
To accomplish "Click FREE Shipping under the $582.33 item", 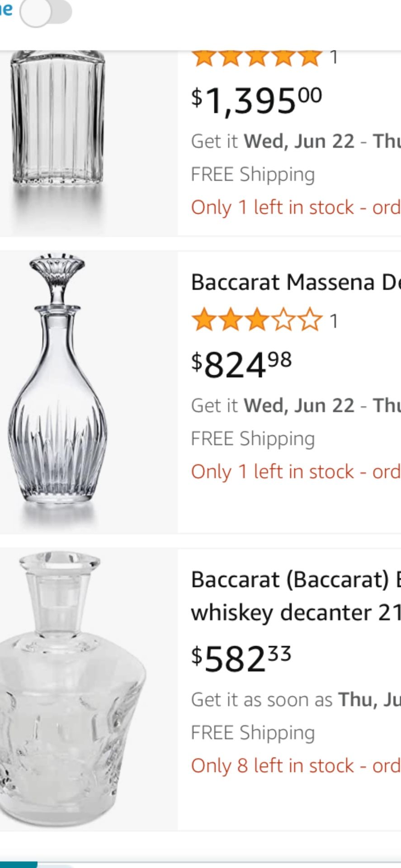I will point(253,732).
